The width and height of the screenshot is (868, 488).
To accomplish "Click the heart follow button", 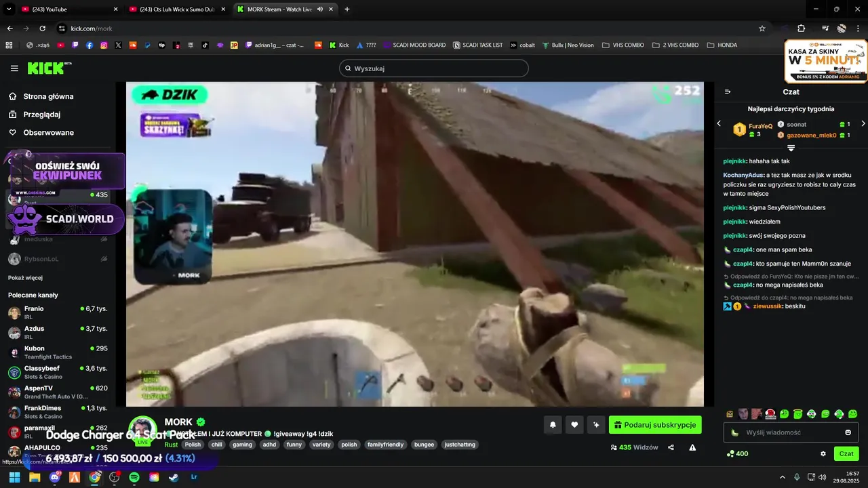I will tap(574, 425).
